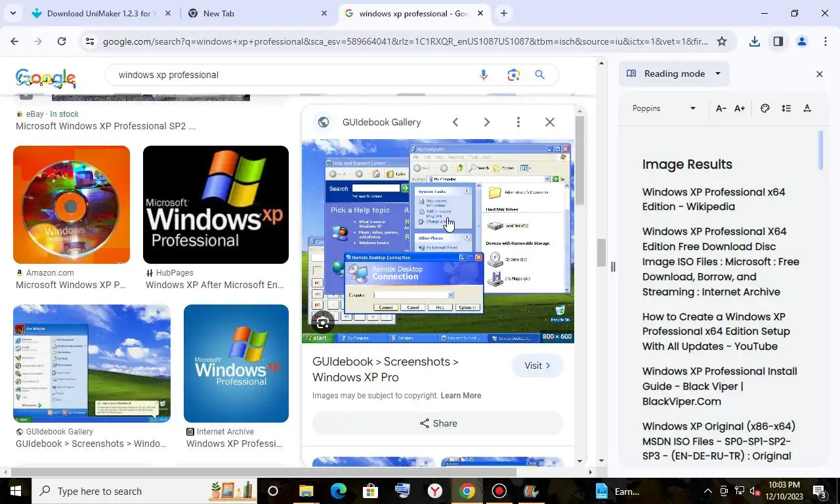
Task: Open a new browser tab
Action: click(504, 13)
